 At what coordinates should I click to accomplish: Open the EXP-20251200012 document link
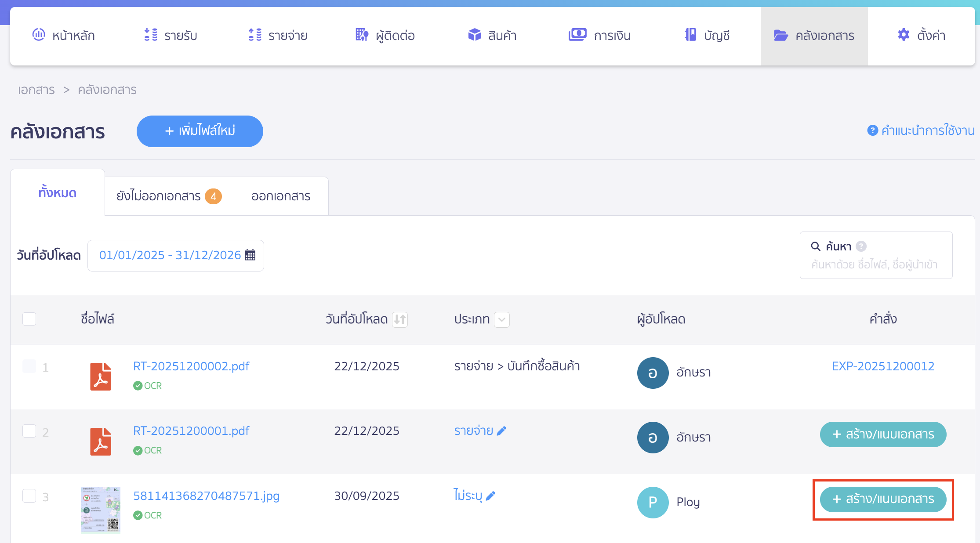pyautogui.click(x=883, y=366)
